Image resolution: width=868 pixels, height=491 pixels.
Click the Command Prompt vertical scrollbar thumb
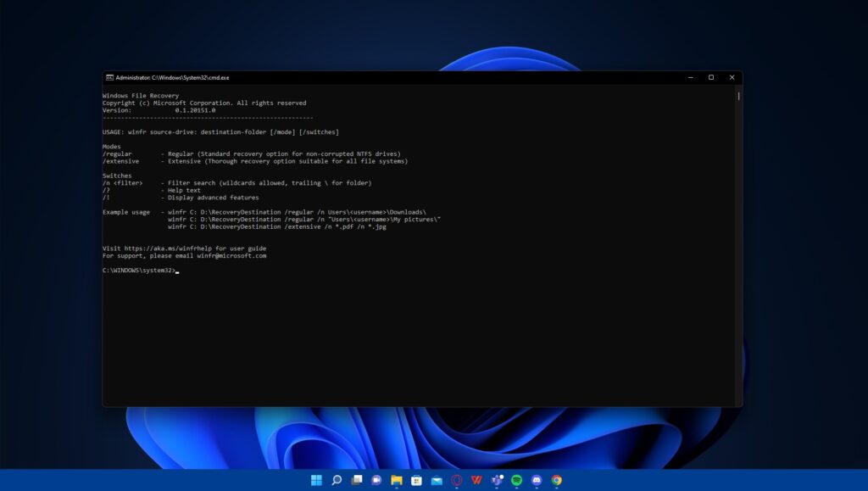[x=738, y=96]
